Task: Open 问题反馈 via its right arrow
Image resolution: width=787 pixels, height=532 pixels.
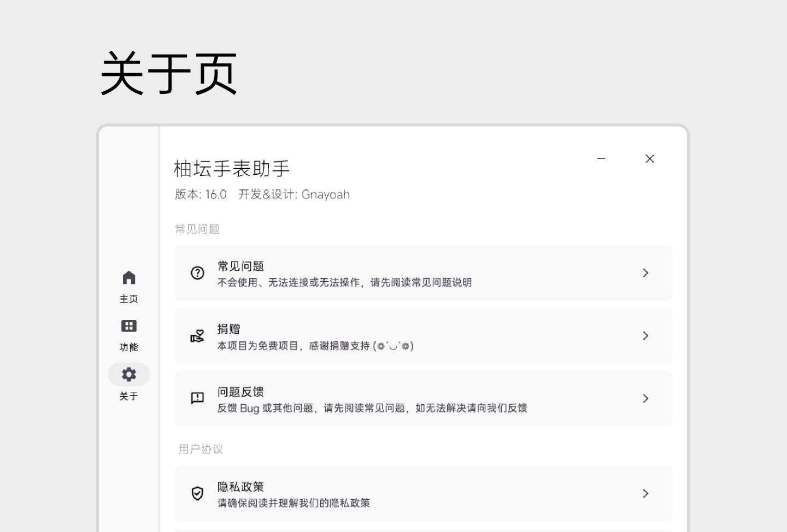Action: point(645,399)
